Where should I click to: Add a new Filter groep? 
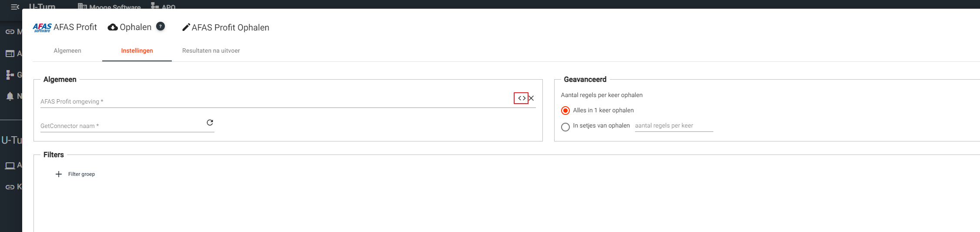[81, 174]
